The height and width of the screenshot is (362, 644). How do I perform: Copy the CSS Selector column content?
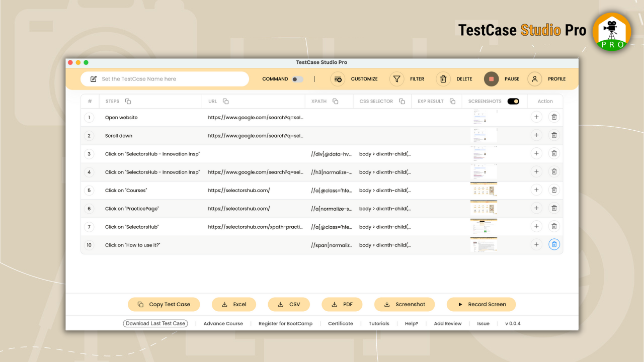(x=401, y=101)
